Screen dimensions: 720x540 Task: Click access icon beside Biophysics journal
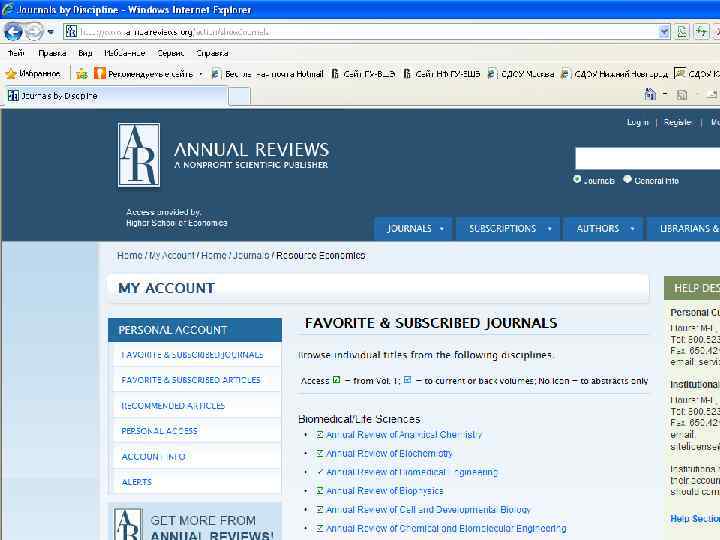click(x=320, y=491)
